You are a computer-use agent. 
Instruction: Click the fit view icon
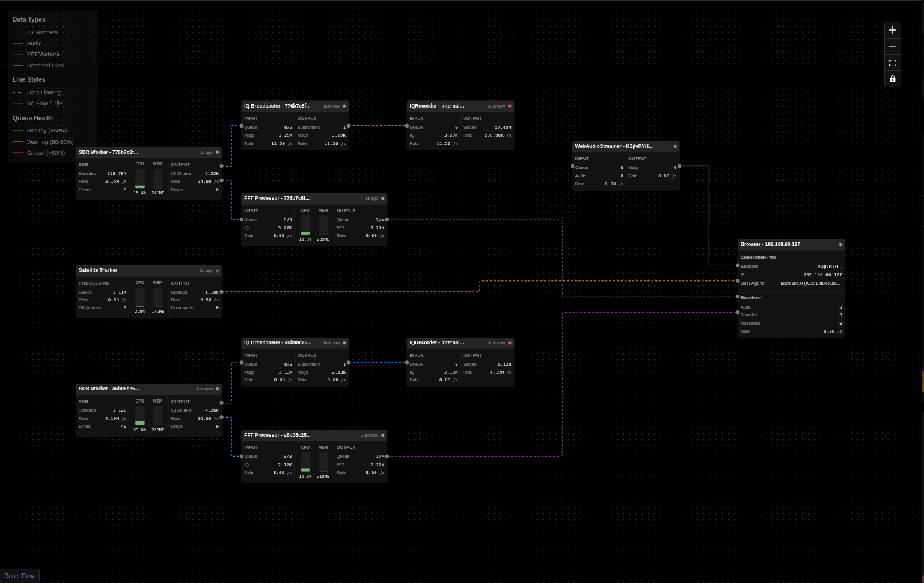(892, 63)
